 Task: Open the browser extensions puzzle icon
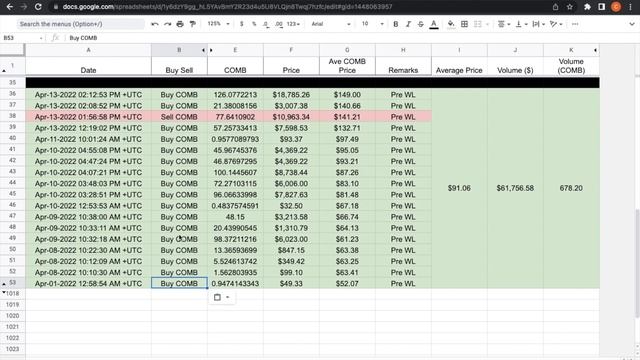(587, 7)
